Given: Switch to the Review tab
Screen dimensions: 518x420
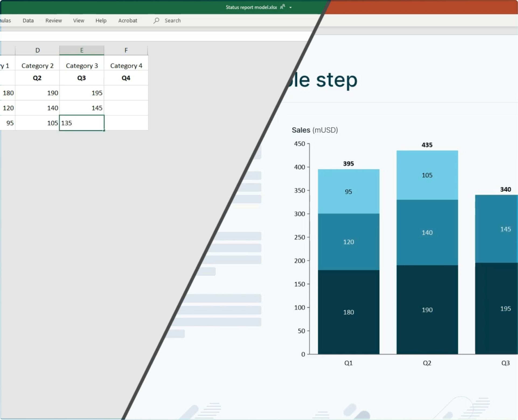Looking at the screenshot, I should [x=53, y=20].
